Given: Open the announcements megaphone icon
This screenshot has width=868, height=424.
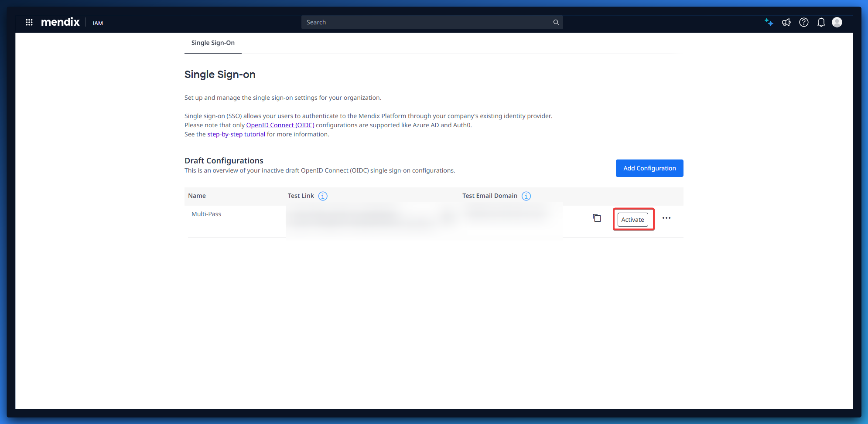Looking at the screenshot, I should 786,22.
